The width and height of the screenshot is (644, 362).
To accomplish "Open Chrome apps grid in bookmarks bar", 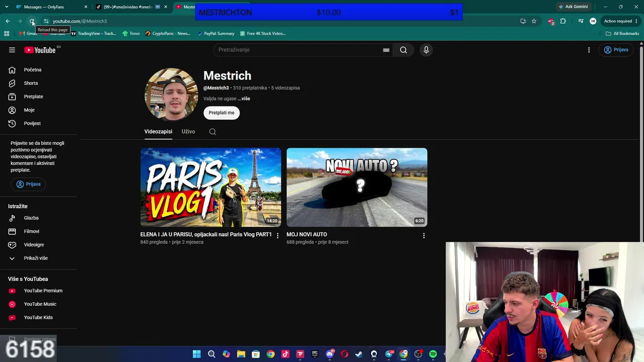I will [7, 34].
